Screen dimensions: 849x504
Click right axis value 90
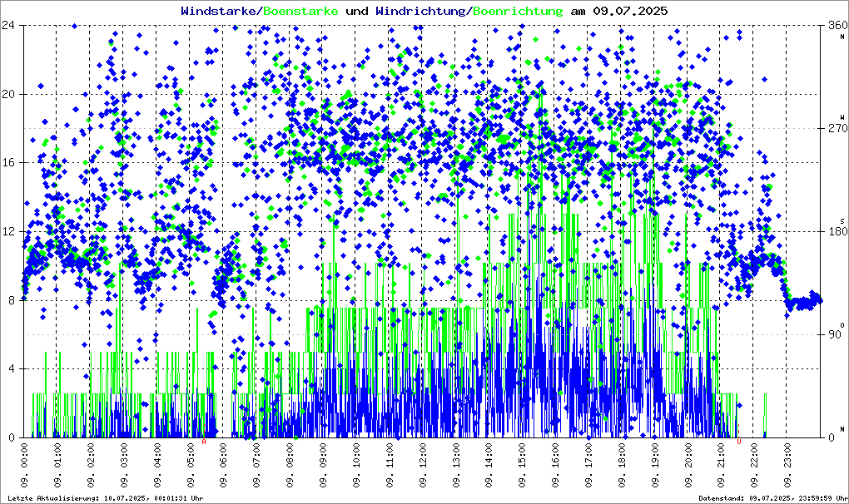834,334
